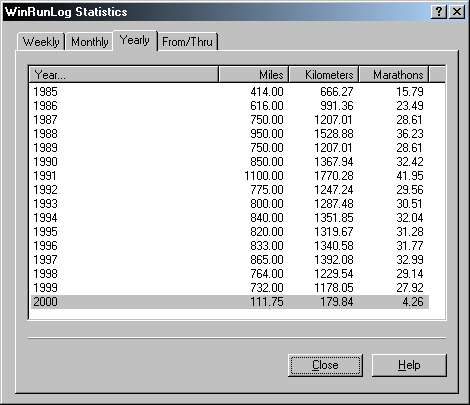The image size is (470, 405).
Task: Select the 1994 year row
Action: [x=230, y=218]
